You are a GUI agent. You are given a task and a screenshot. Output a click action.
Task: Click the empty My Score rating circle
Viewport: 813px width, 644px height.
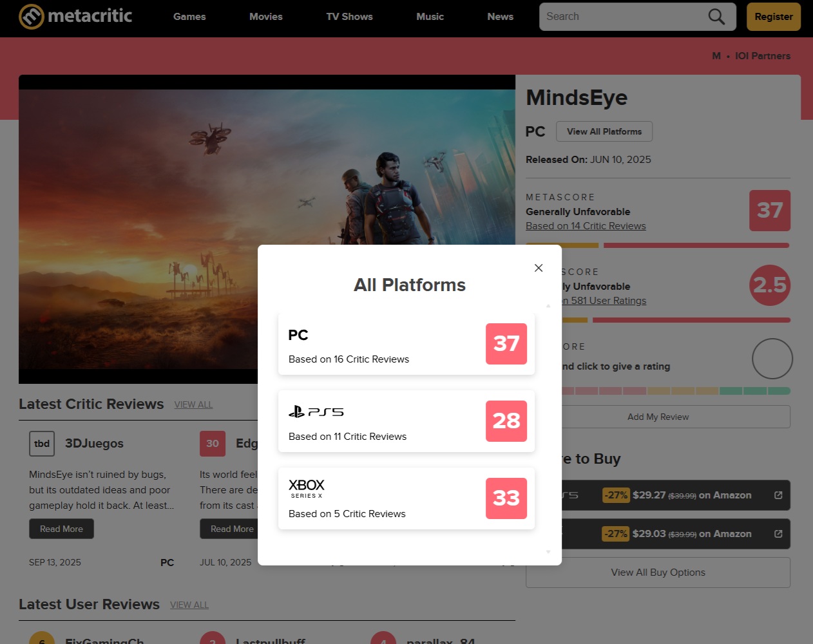click(772, 359)
